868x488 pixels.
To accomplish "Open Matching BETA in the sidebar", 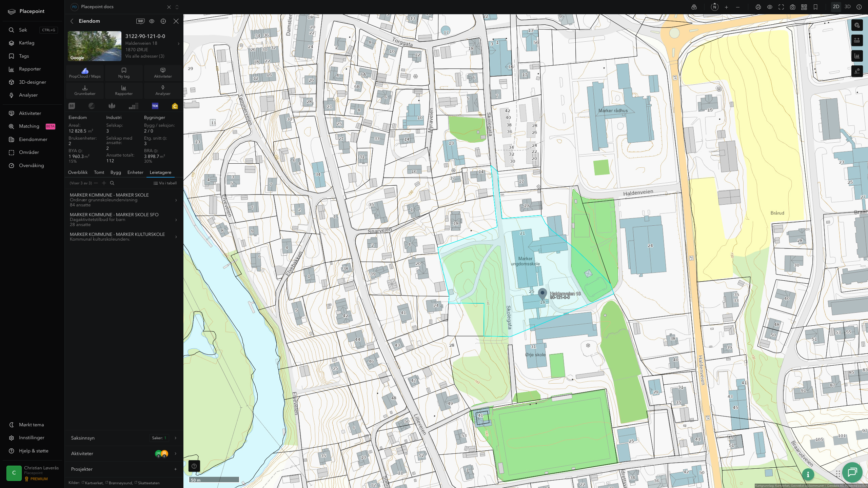I will coord(32,126).
